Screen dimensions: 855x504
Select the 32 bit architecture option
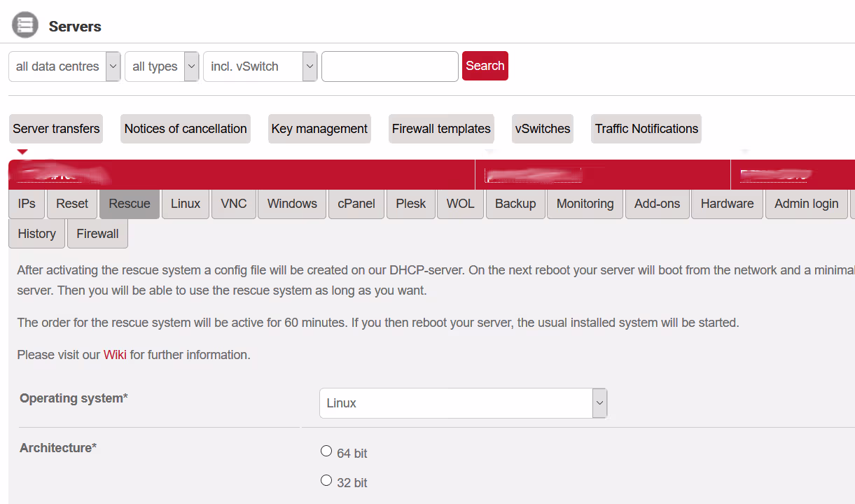pos(326,481)
